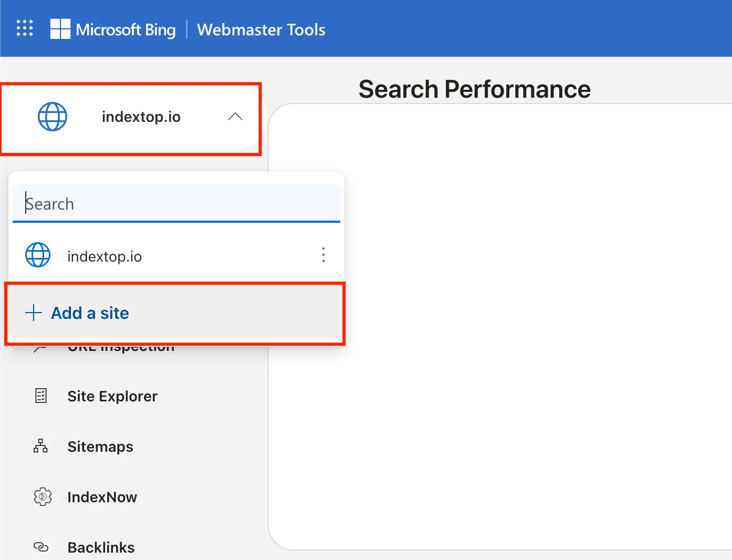Select indextop.io from the site list
732x560 pixels.
pos(176,256)
